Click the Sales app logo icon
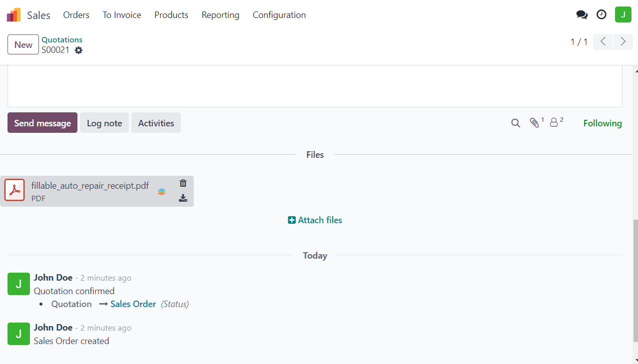 (x=14, y=15)
